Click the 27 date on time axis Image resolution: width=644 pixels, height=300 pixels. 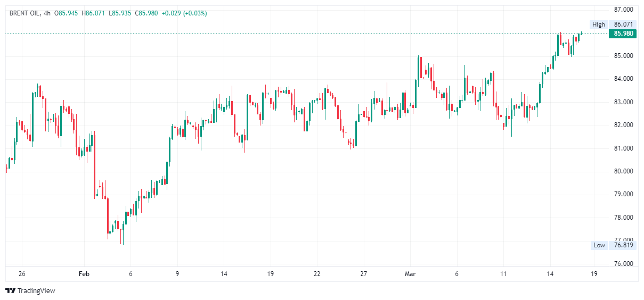tap(363, 274)
